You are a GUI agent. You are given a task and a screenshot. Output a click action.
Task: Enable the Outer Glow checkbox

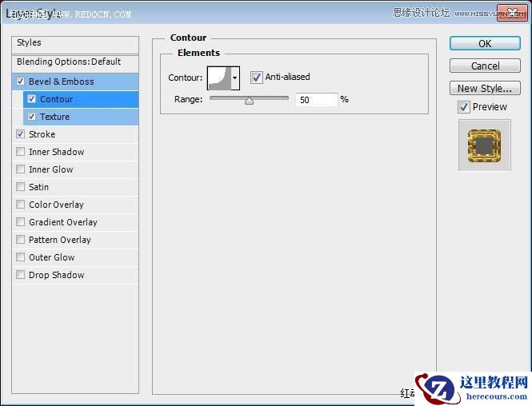(x=21, y=257)
